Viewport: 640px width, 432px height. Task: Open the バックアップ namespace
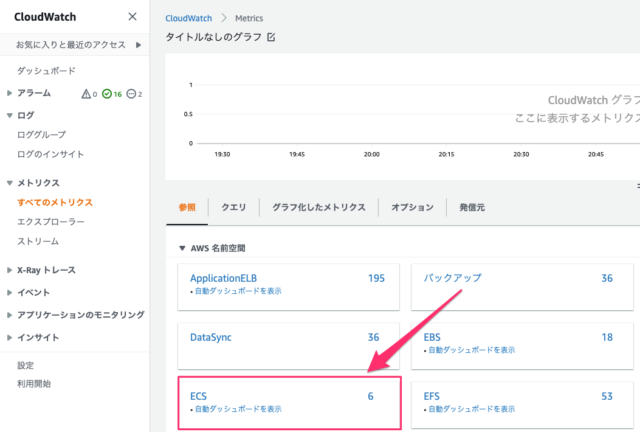[x=453, y=278]
